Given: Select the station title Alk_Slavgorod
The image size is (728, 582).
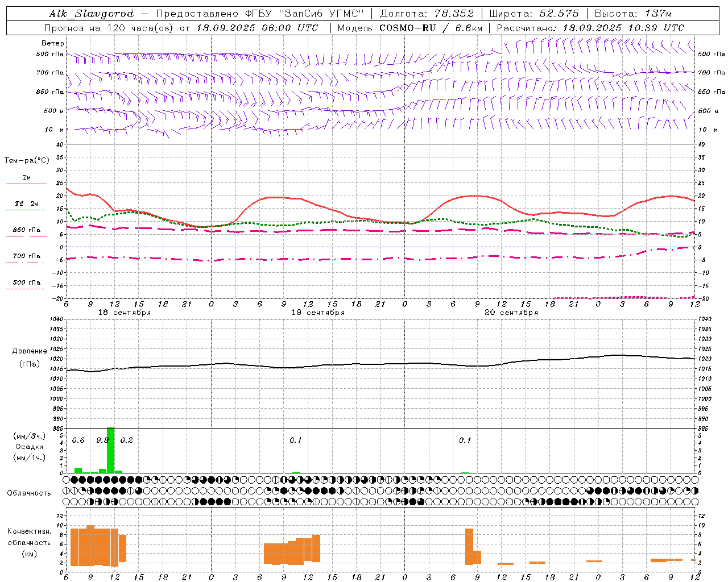Looking at the screenshot, I should 92,14.
